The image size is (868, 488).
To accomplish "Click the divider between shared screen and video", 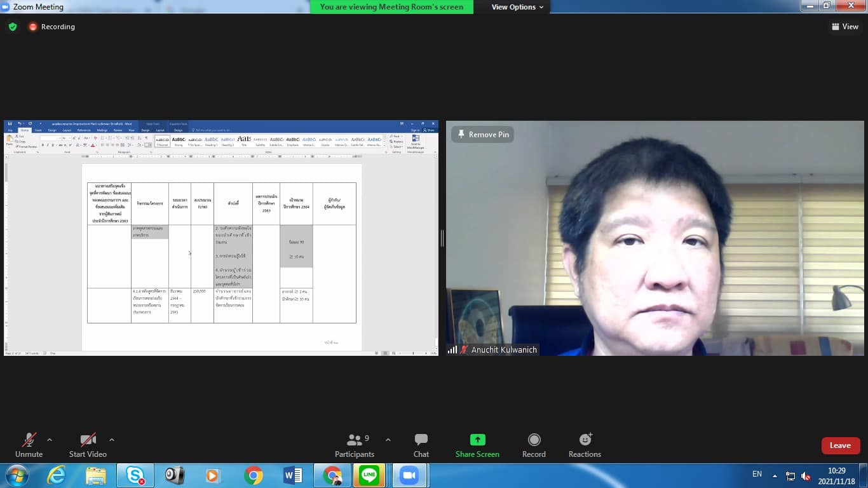I will coord(442,238).
